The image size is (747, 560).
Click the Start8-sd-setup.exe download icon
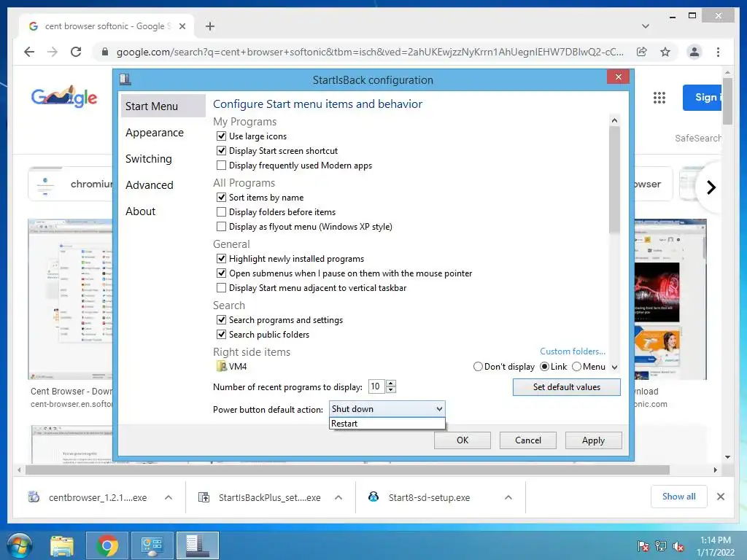click(373, 497)
